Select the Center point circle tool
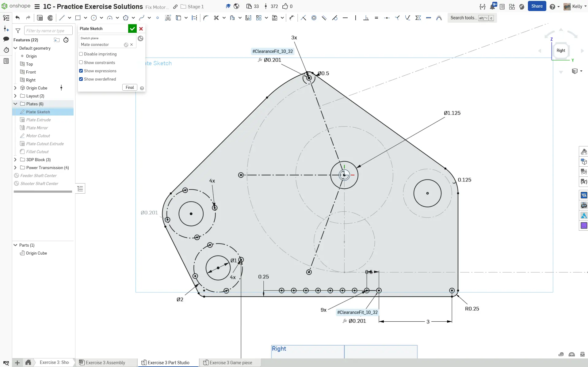The image size is (588, 367). [94, 18]
